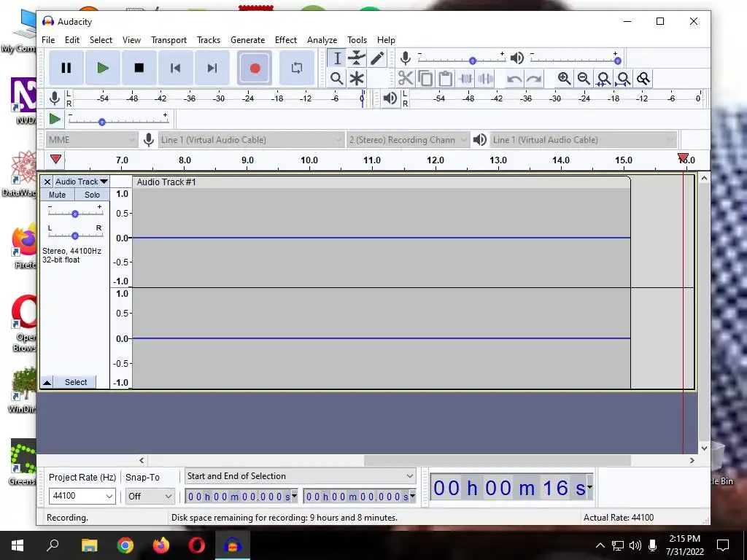747x560 pixels.
Task: Open File Explorer from taskbar
Action: pos(89,545)
